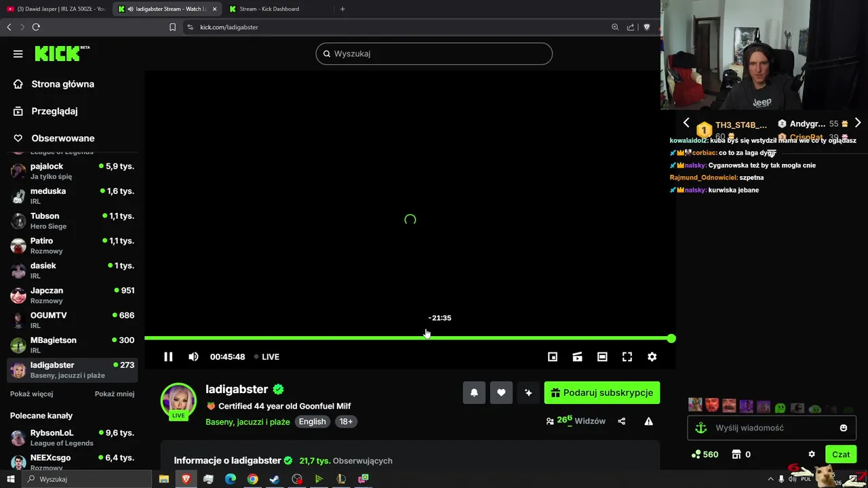Open MBagietson channel in sidebar
This screenshot has width=868, height=488.
(x=72, y=345)
